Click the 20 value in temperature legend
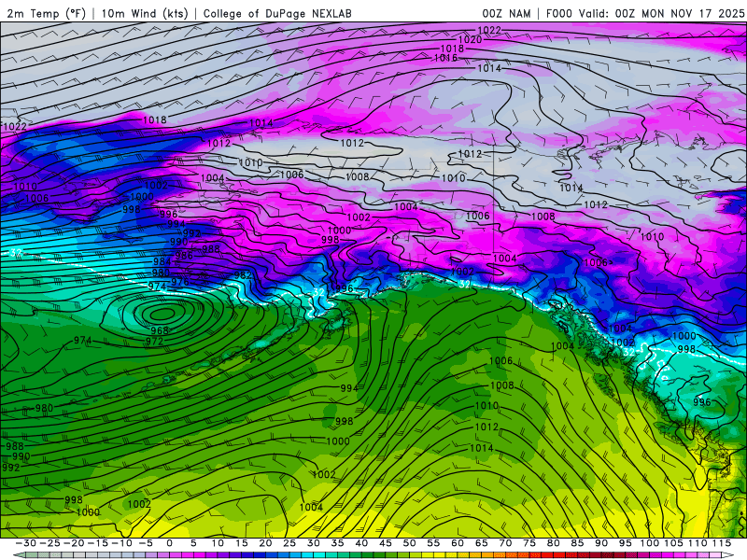The height and width of the screenshot is (560, 747). click(265, 543)
